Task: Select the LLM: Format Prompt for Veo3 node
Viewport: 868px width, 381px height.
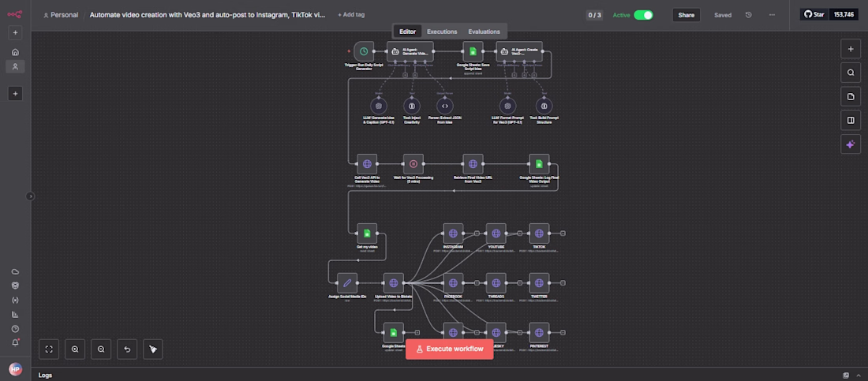Action: (x=507, y=106)
